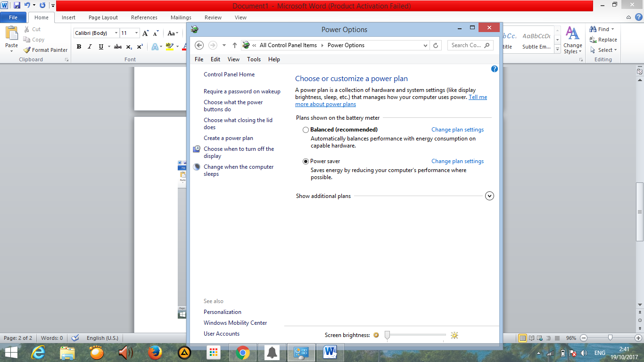Click the proofing check status bar icon
This screenshot has height=362, width=644.
[x=75, y=338]
